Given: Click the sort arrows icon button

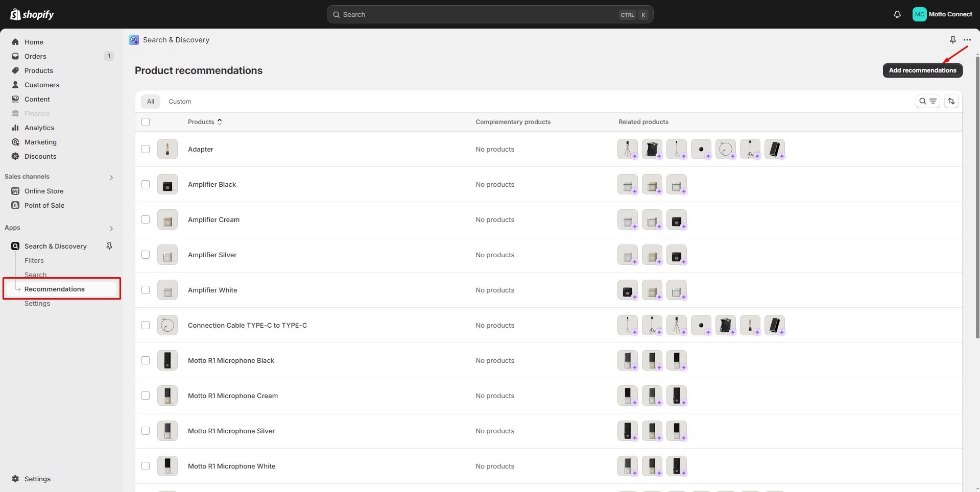Looking at the screenshot, I should click(951, 101).
